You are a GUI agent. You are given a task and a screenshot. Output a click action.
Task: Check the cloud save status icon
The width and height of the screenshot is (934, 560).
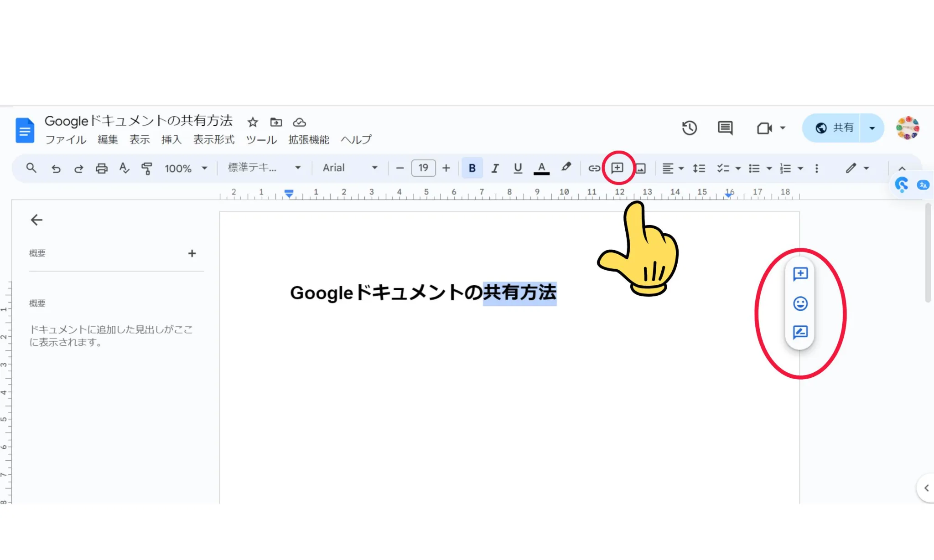299,122
